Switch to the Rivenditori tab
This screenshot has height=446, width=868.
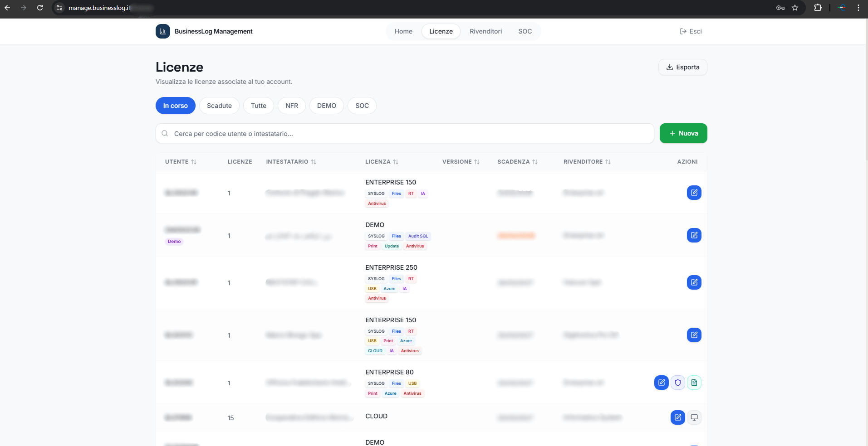(485, 31)
